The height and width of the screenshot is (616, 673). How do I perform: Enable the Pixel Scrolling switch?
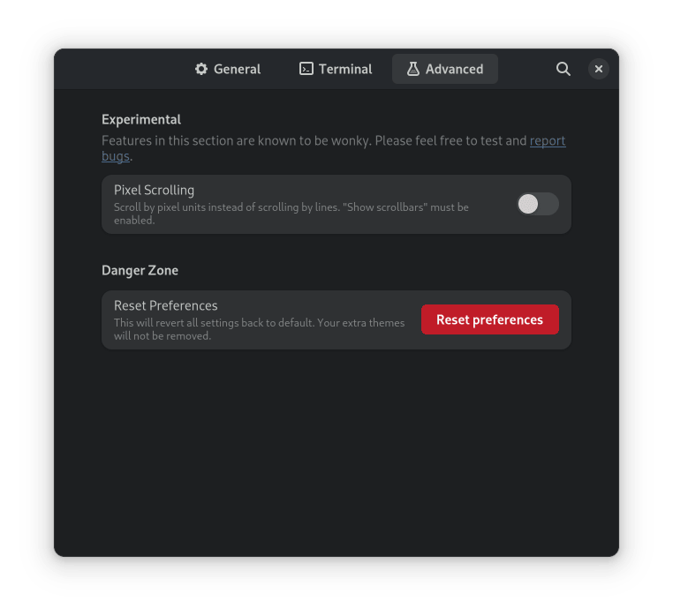538,204
